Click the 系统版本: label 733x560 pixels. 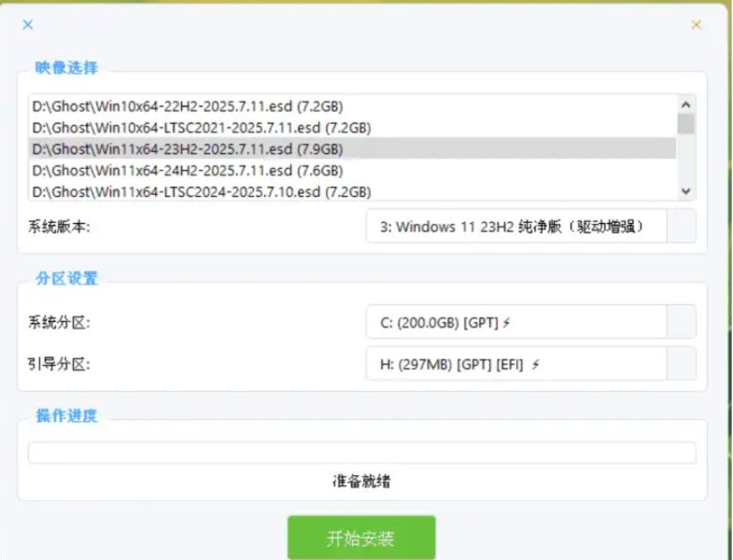click(x=59, y=227)
